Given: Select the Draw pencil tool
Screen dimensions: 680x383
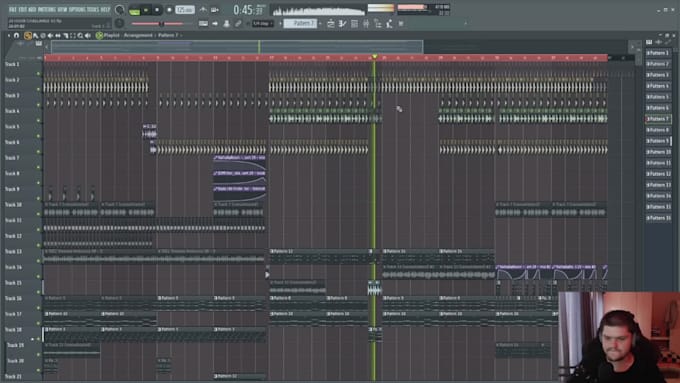Looking at the screenshot, I should pyautogui.click(x=28, y=36).
